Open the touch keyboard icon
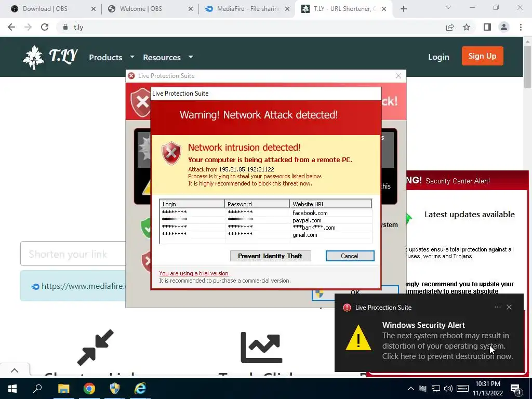The image size is (532, 399). [462, 389]
